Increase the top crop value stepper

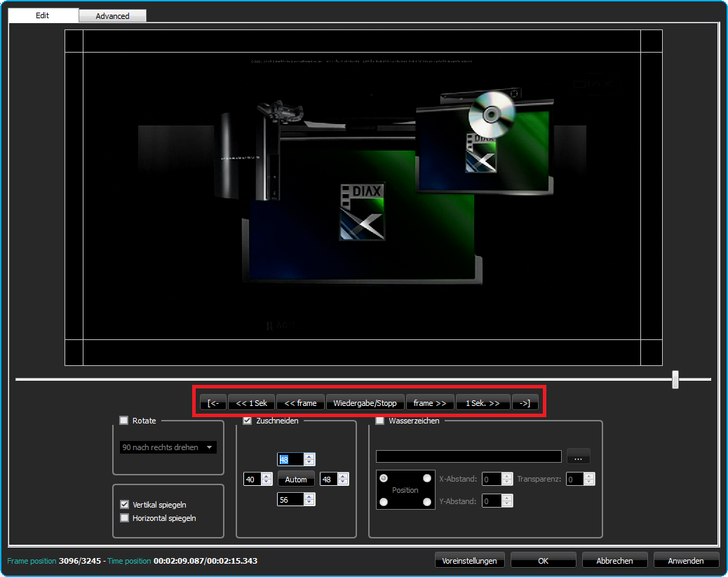tap(310, 456)
